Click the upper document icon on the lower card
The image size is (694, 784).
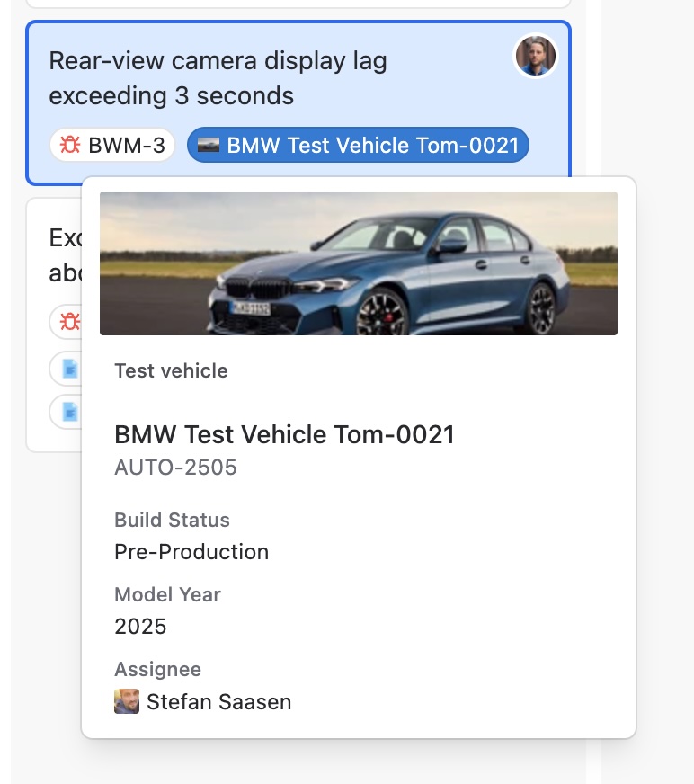pyautogui.click(x=70, y=369)
